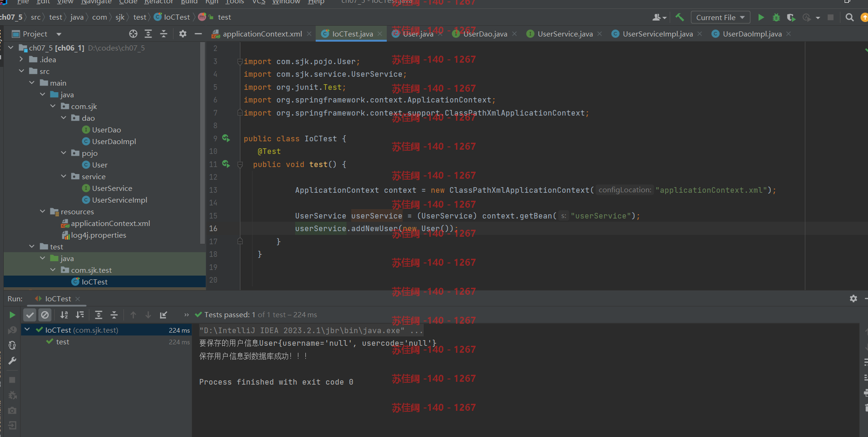868x437 pixels.
Task: Switch to UserServiceImpl.java editor tab
Action: pos(657,34)
